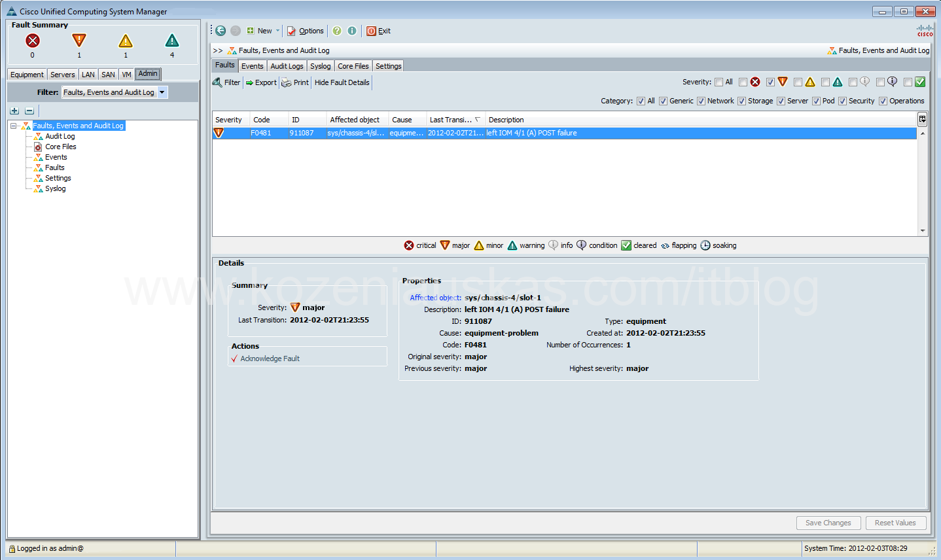This screenshot has height=560, width=941.
Task: Switch to the Syslog tab
Action: click(x=320, y=66)
